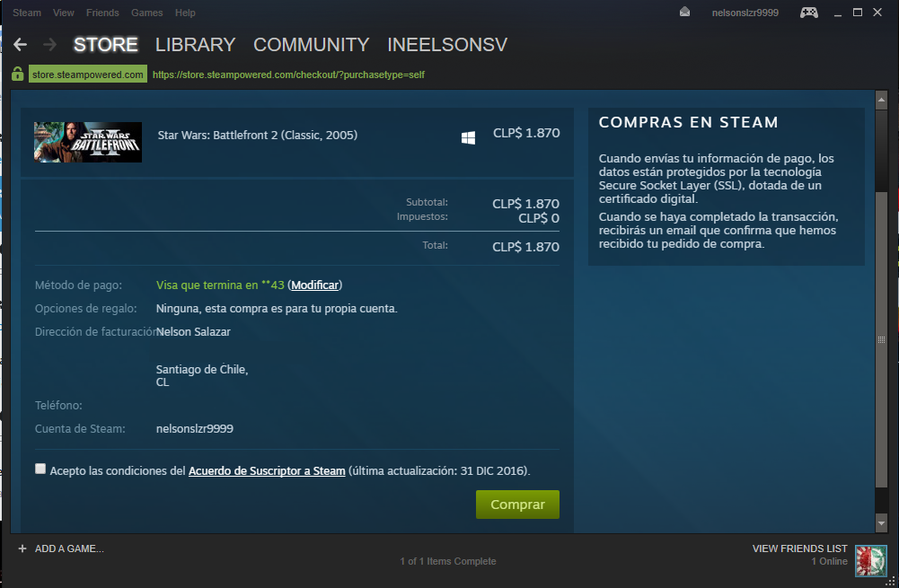Viewport: 899px width, 588px height.
Task: Open the Acuerdo de Suscriptor a Steam link
Action: pos(267,471)
